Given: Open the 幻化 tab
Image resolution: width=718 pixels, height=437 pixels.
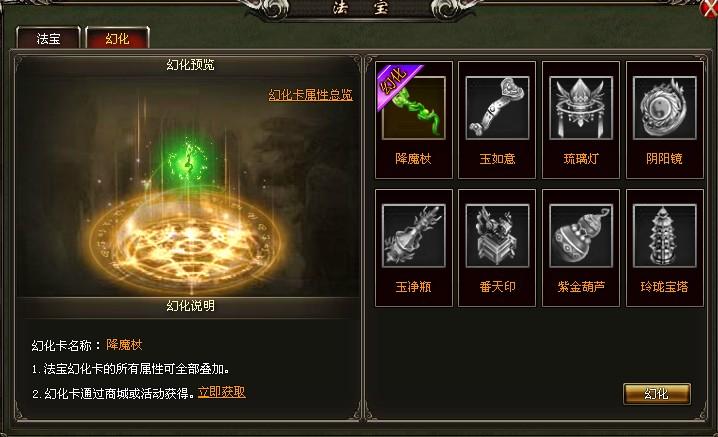Looking at the screenshot, I should (117, 38).
